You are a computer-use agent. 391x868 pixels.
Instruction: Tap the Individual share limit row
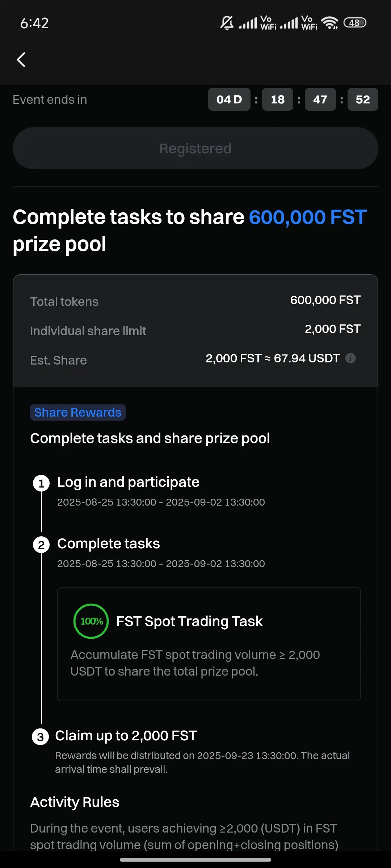point(195,330)
